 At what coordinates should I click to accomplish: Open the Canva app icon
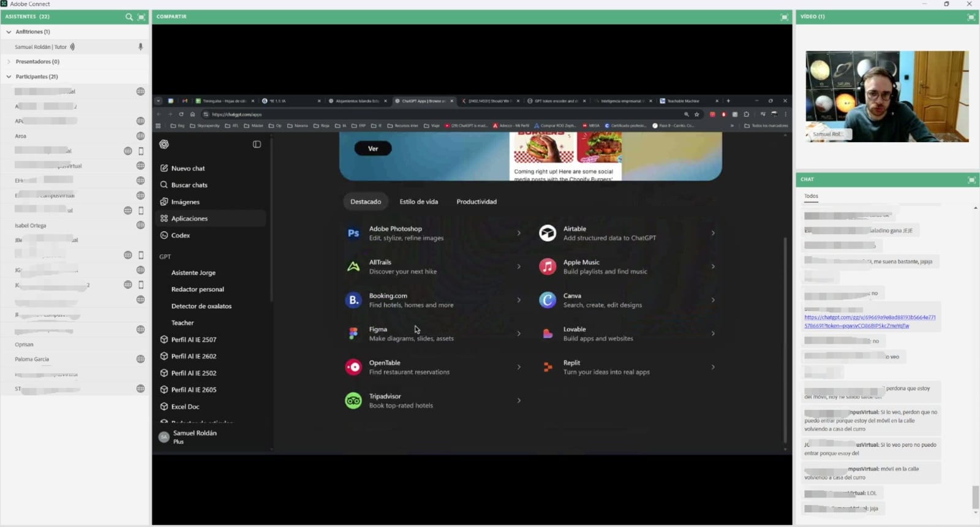[548, 300]
